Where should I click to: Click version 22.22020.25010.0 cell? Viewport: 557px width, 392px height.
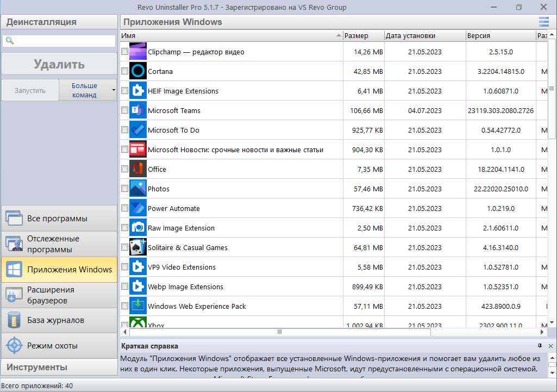point(501,189)
